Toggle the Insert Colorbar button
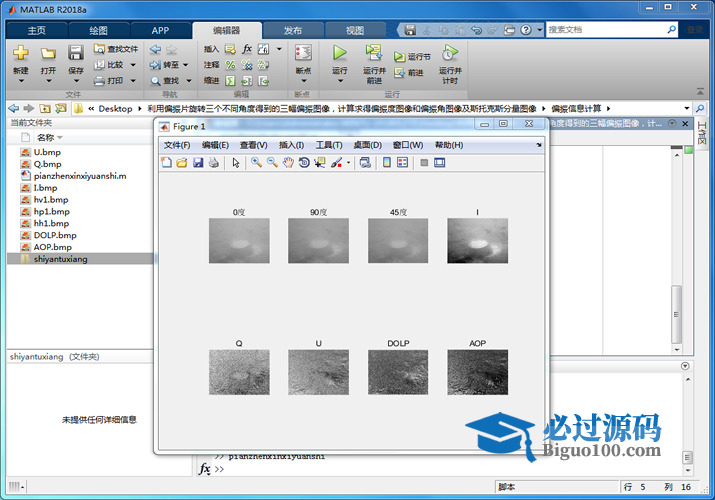This screenshot has width=715, height=500. coord(387,163)
